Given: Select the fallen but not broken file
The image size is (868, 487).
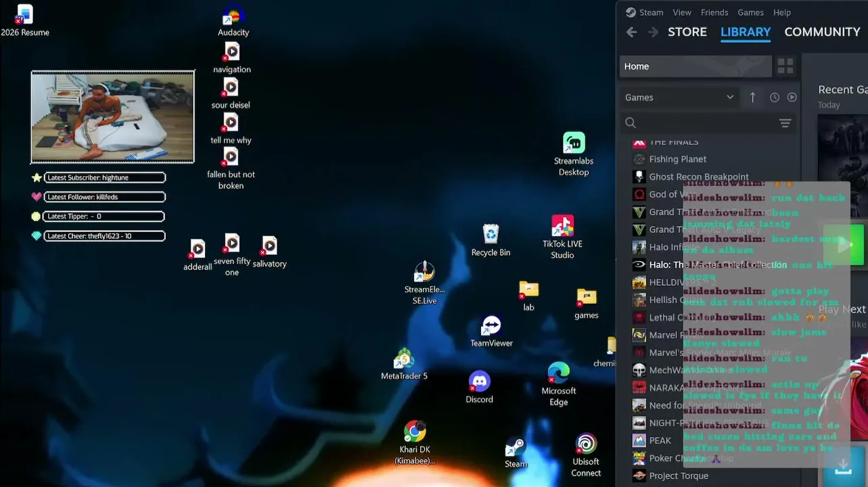Looking at the screenshot, I should pyautogui.click(x=231, y=169).
